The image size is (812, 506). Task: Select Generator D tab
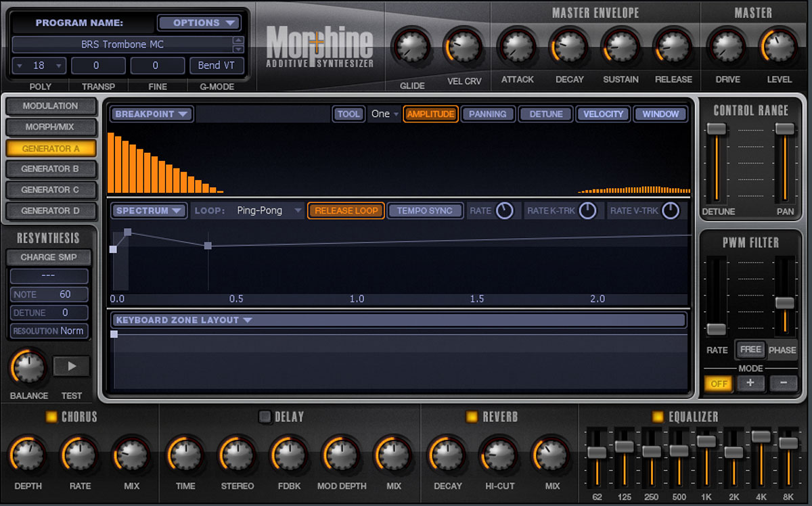[x=51, y=211]
